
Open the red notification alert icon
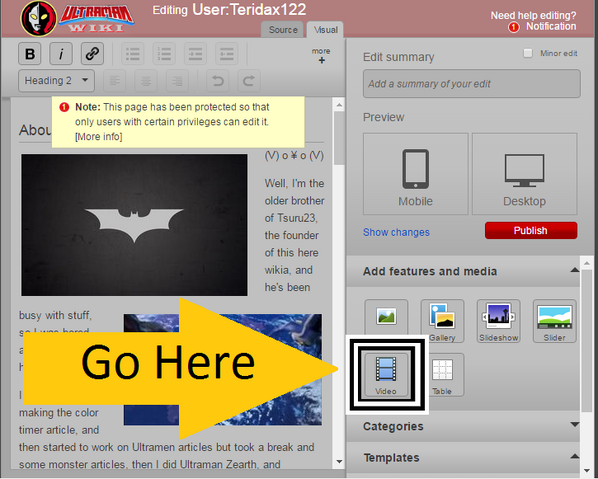(514, 27)
